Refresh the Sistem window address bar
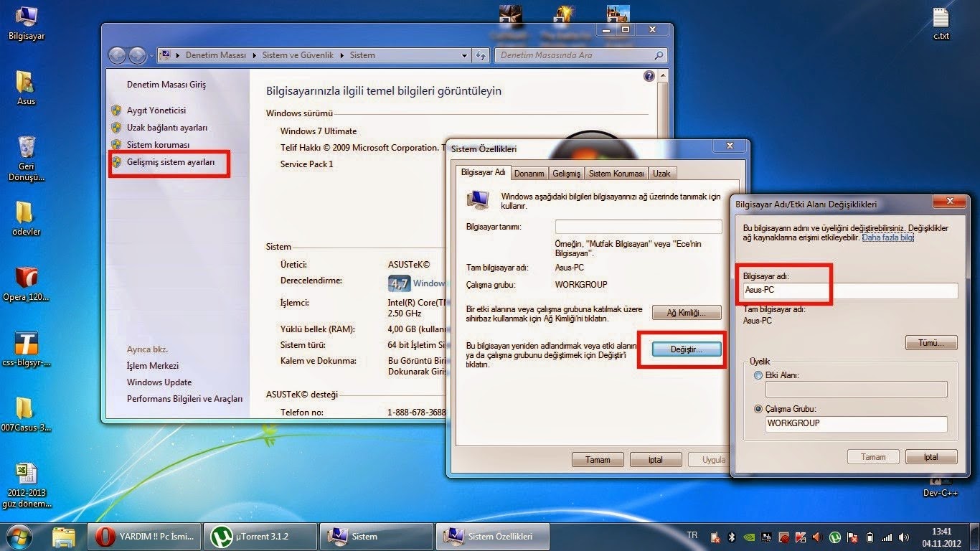 (x=481, y=55)
